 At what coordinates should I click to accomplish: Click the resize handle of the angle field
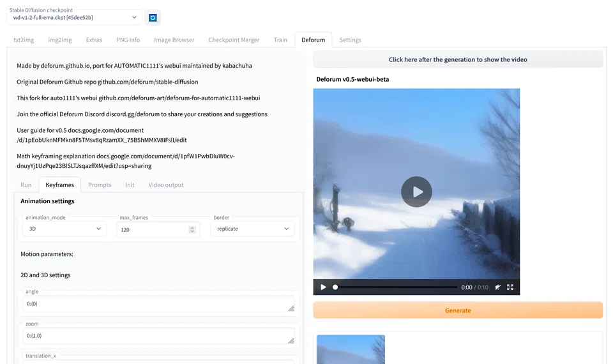click(x=291, y=308)
